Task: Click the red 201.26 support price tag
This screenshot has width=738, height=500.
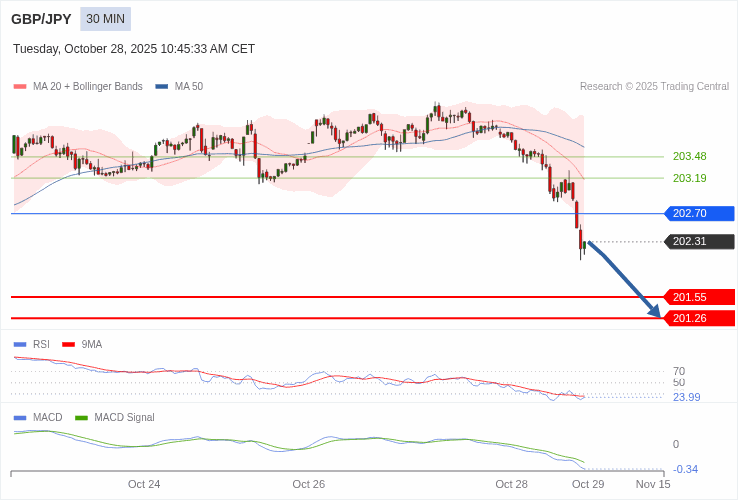Action: coord(699,318)
